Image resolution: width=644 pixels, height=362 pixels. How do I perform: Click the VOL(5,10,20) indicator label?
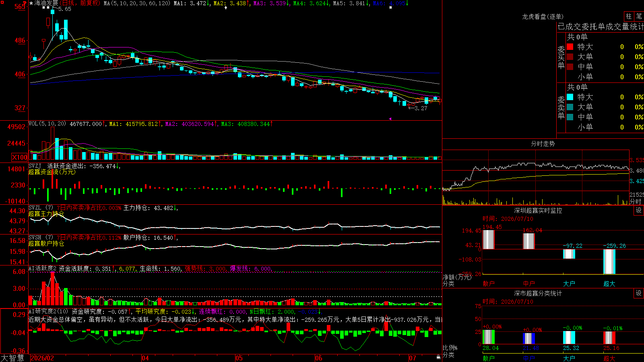tap(47, 124)
